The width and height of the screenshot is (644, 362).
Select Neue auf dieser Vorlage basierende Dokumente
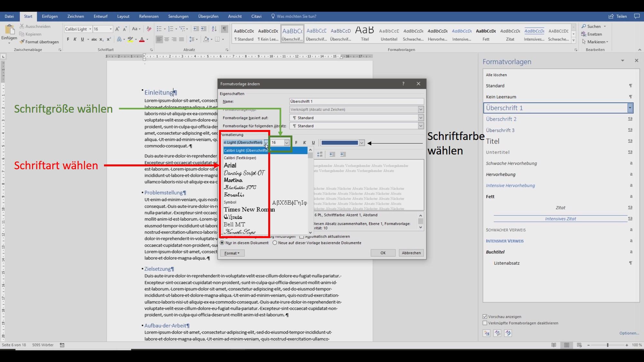pos(275,243)
